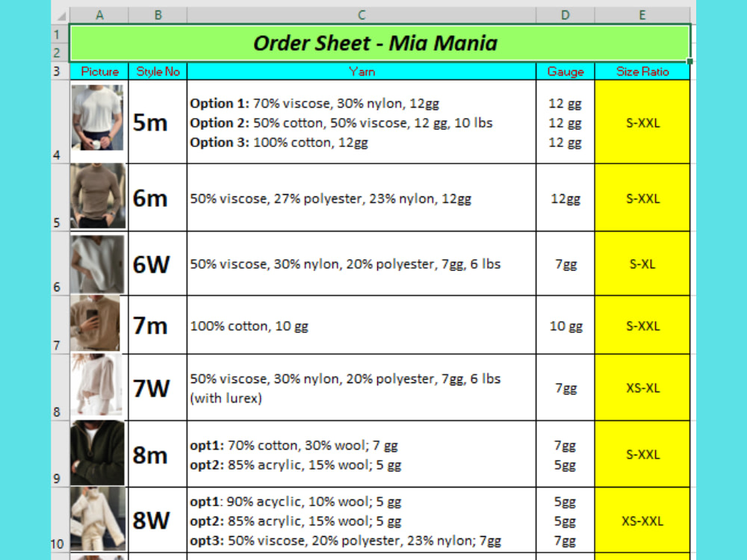This screenshot has height=560, width=747.
Task: Click style number cell 5m
Action: tap(158, 122)
